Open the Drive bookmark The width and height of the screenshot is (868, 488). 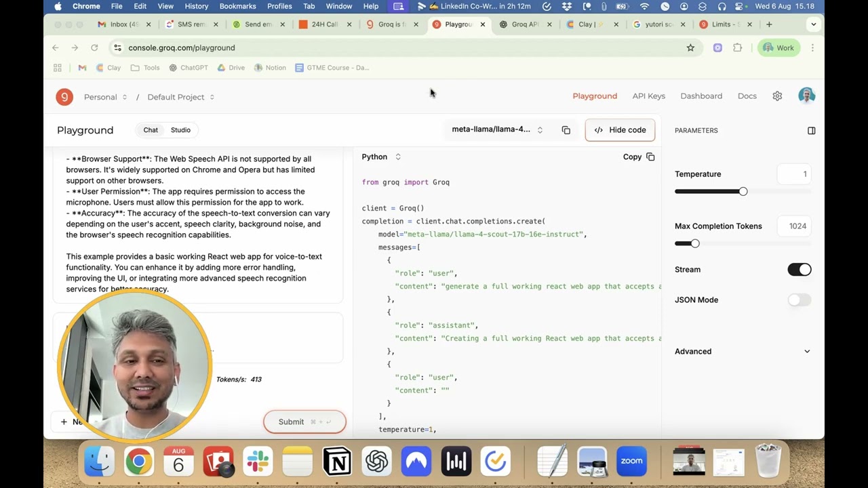(231, 68)
